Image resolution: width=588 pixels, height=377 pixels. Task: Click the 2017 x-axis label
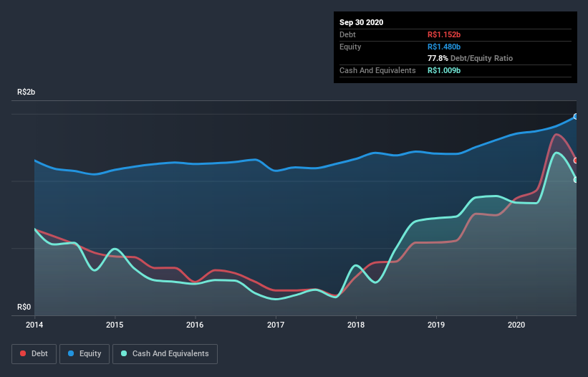tap(276, 325)
